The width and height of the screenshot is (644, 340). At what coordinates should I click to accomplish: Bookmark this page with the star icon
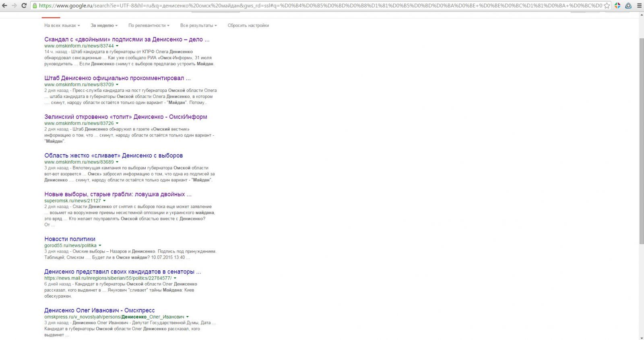(607, 6)
